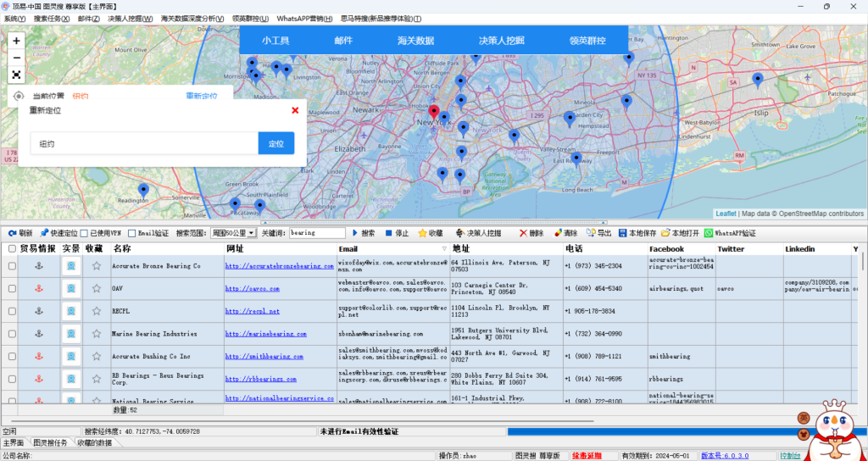Click the 导出 export icon

pos(591,233)
